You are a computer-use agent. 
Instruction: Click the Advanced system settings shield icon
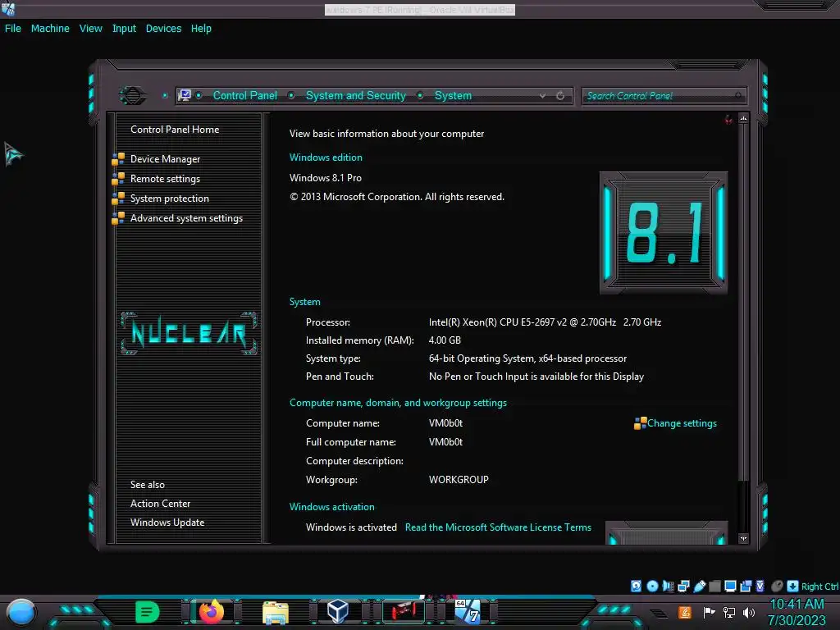[118, 218]
